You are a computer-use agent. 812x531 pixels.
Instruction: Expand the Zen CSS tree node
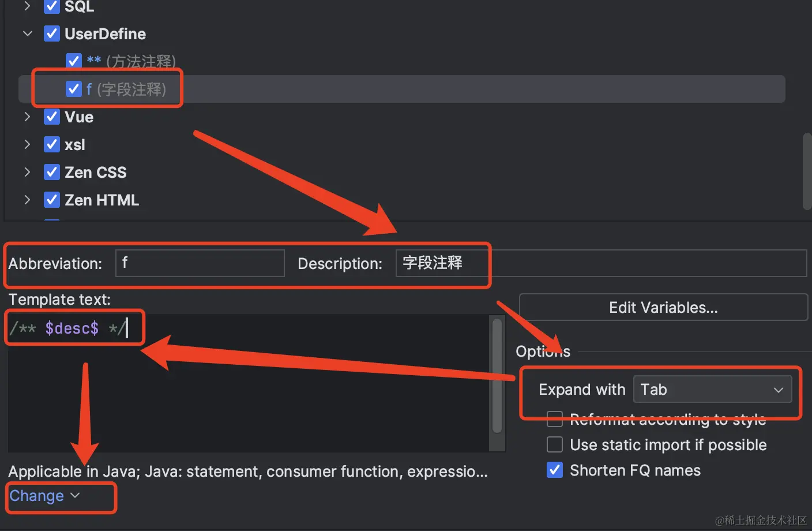[27, 172]
